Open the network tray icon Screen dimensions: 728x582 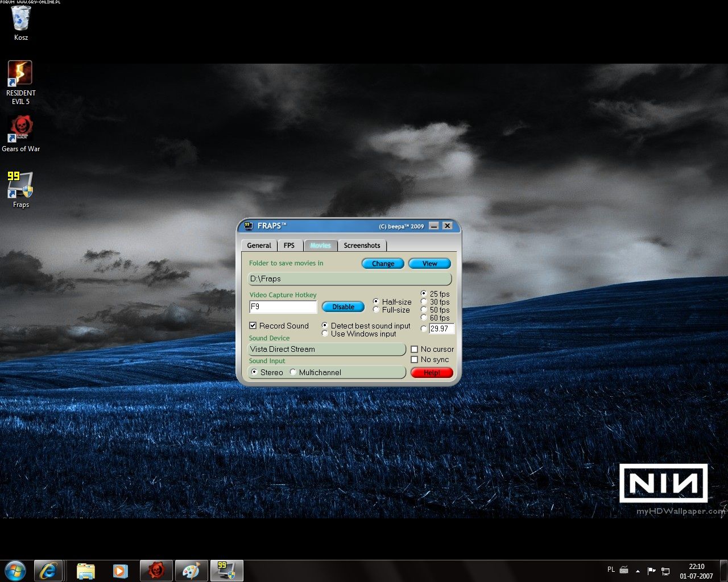(x=665, y=571)
